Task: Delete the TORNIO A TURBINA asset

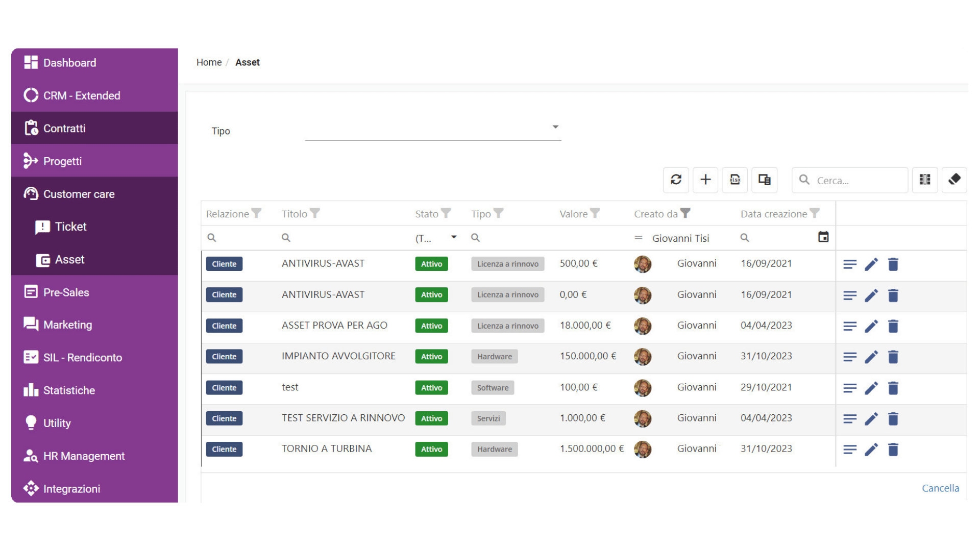Action: [x=893, y=449]
